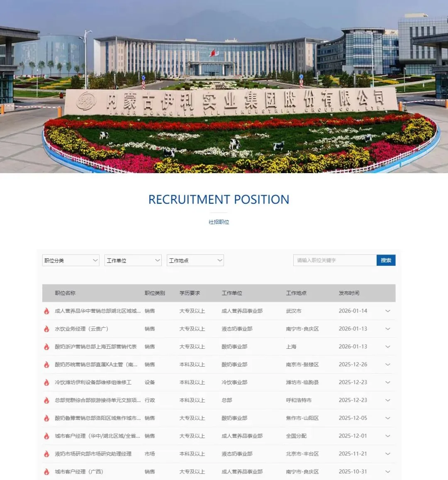Image resolution: width=448 pixels, height=480 pixels.
Task: Expand the 呼和浩特市 job row chevron
Action: [388, 400]
